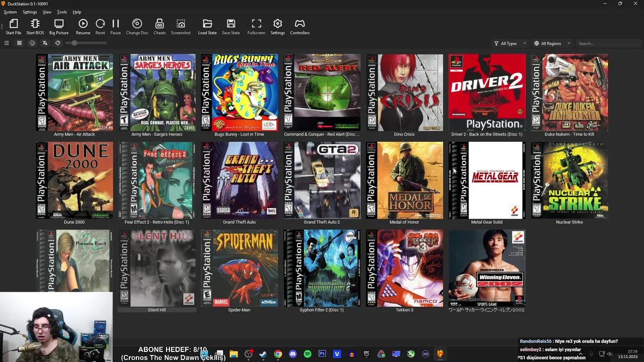Select Fear Effect 2 - Retro Helix cover
This screenshot has width=644, height=362.
pos(157,180)
